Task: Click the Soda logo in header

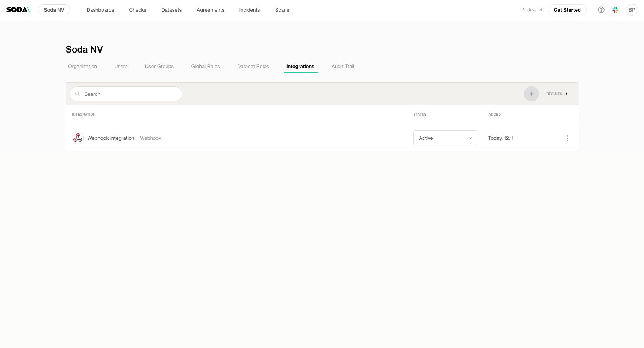Action: (x=18, y=10)
